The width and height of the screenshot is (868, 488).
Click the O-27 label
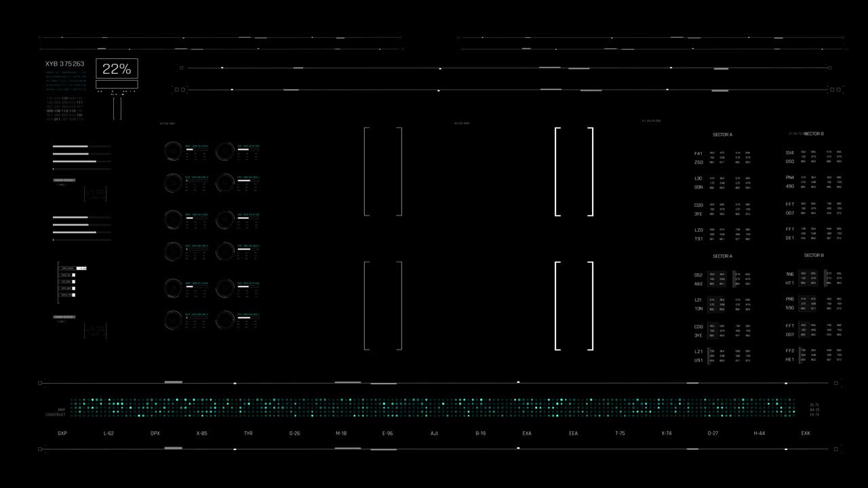point(713,433)
